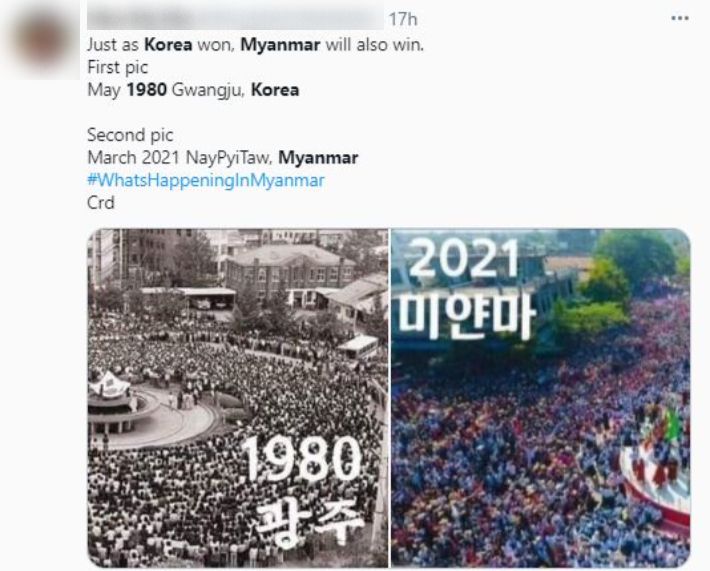Screen dimensions: 710x571
Task: Open the blurred author name link
Action: coord(234,19)
